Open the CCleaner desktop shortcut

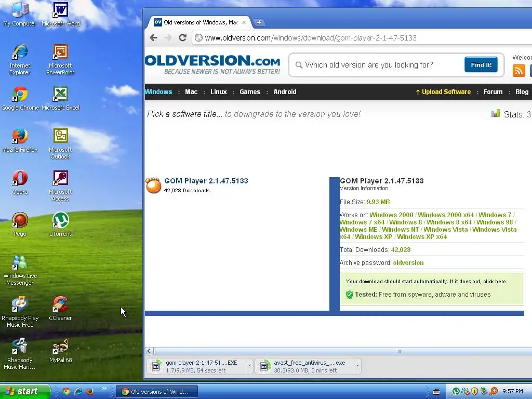tap(60, 309)
